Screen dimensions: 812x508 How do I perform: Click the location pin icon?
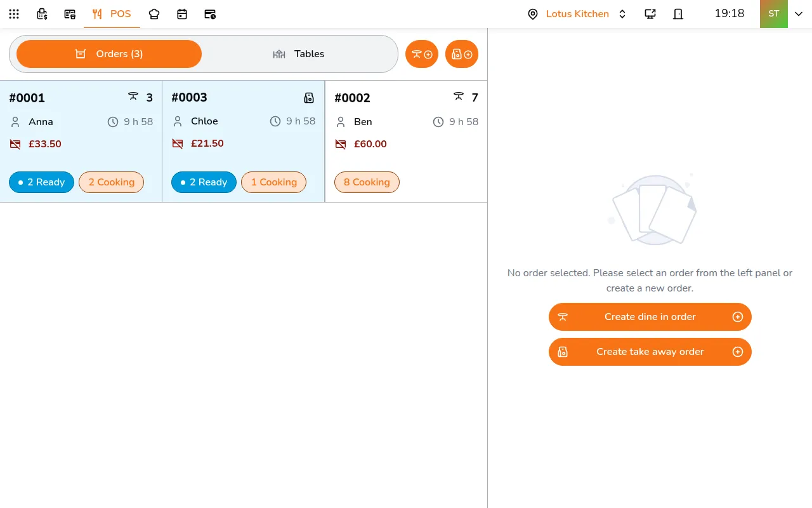pos(533,14)
